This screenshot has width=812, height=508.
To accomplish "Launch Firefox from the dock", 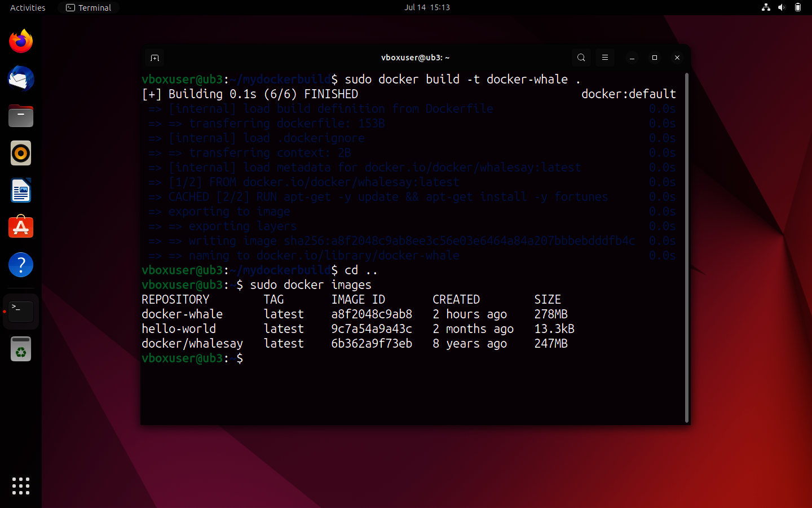I will tap(21, 41).
